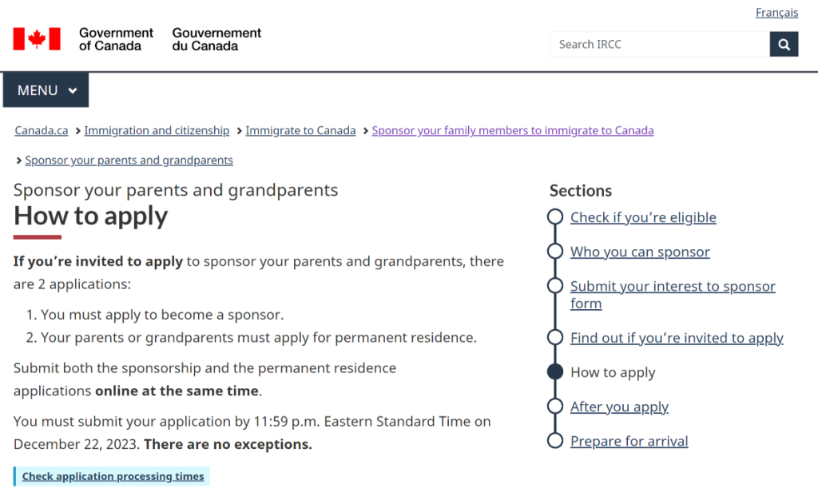Open Sponsor your family members breadcrumb
The height and width of the screenshot is (504, 818).
pyautogui.click(x=512, y=130)
